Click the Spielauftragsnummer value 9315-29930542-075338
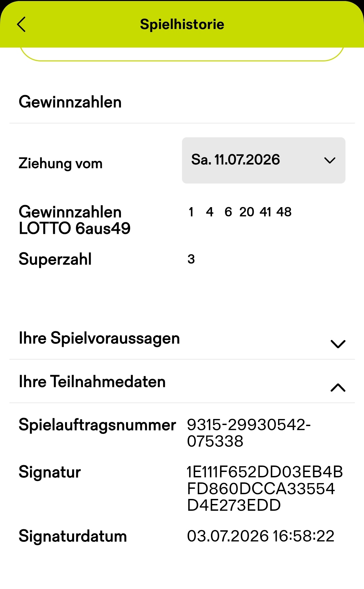Screen dimensions: 364x589 249,433
